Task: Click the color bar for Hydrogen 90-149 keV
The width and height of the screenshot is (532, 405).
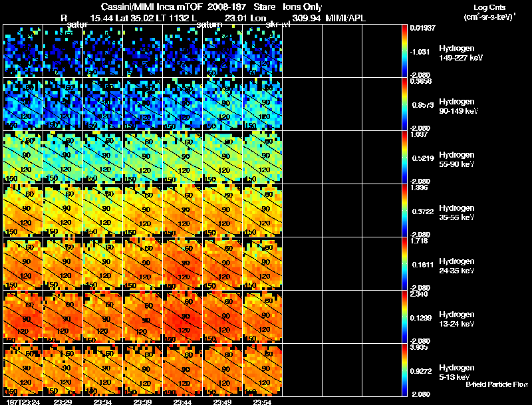Action: coord(404,104)
